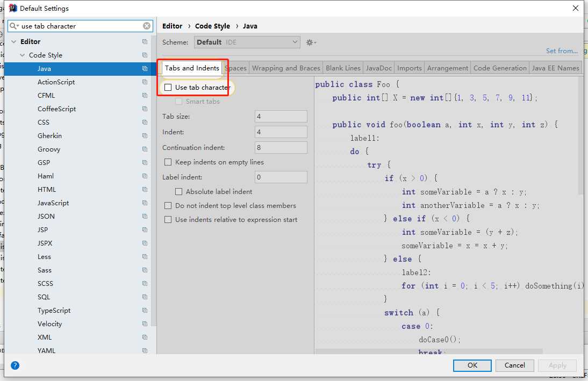Image resolution: width=588 pixels, height=381 pixels.
Task: Close the Default Settings dialog
Action: click(575, 8)
